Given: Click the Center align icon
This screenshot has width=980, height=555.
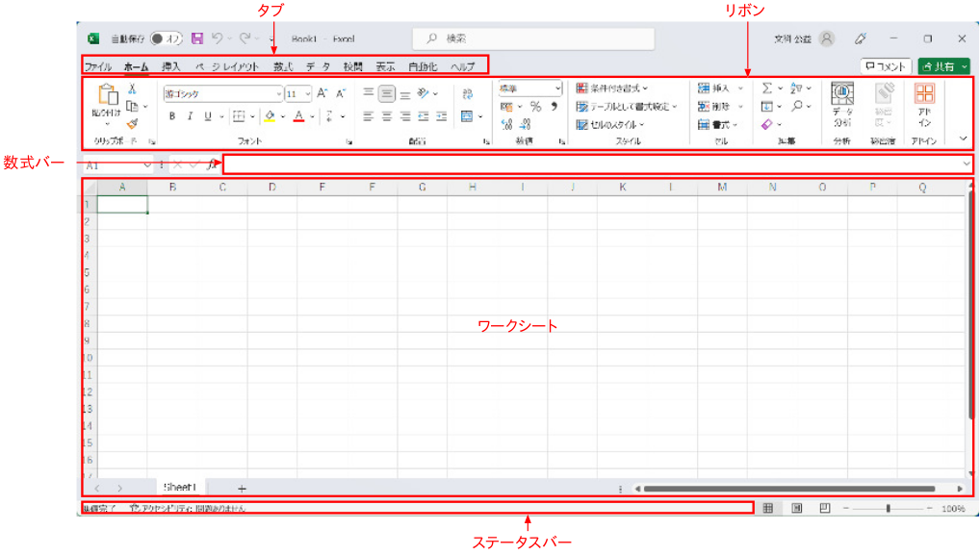Looking at the screenshot, I should tap(387, 116).
